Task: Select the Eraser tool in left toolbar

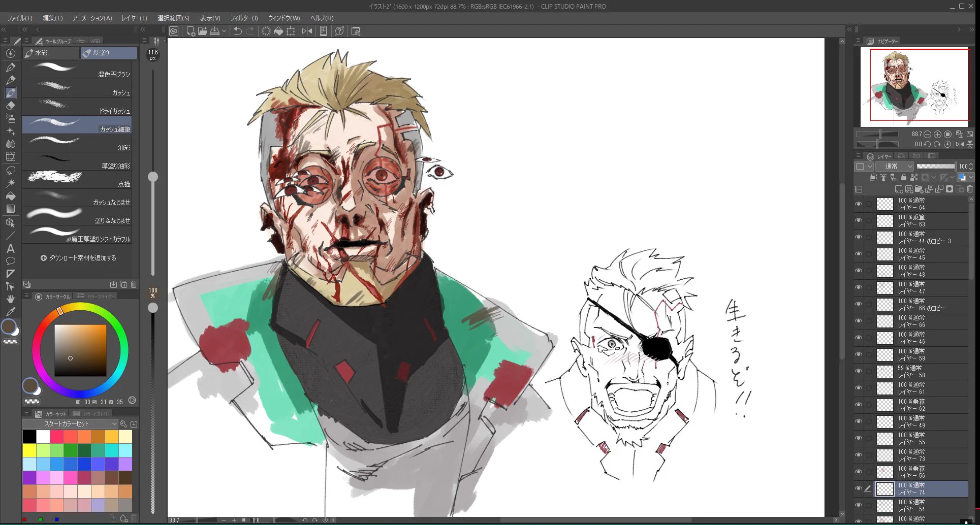Action: [x=11, y=106]
